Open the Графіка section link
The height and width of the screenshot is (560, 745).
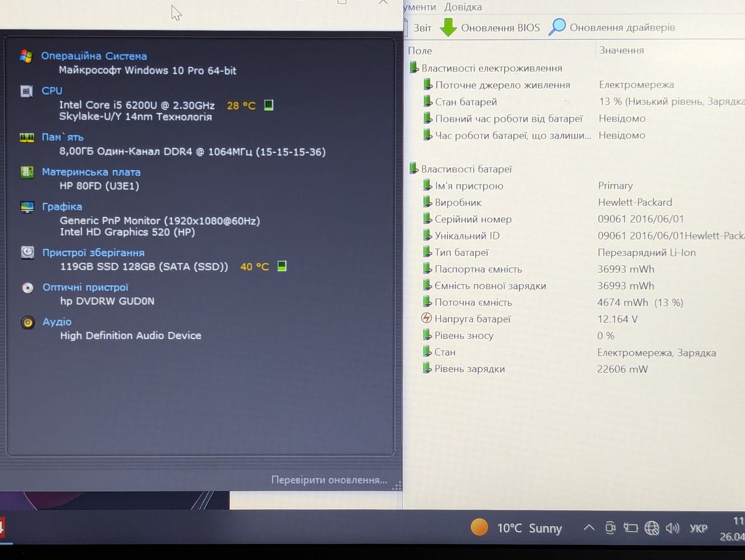pos(62,206)
